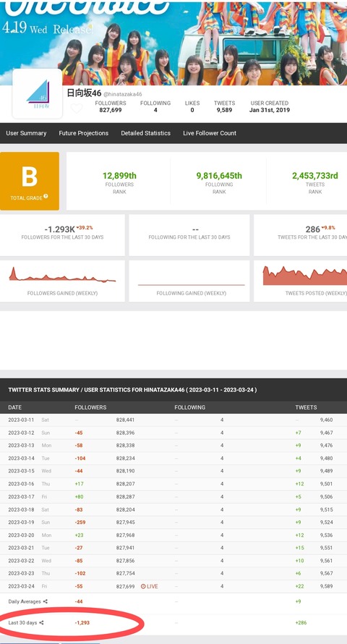The width and height of the screenshot is (347, 644).
Task: Click the Twitter Stats Summary section title
Action: tap(132, 390)
